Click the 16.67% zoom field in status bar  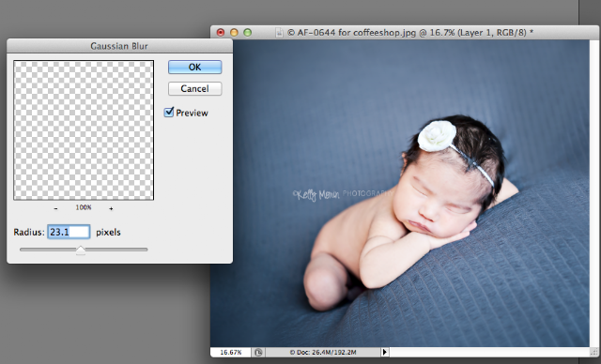pos(231,352)
